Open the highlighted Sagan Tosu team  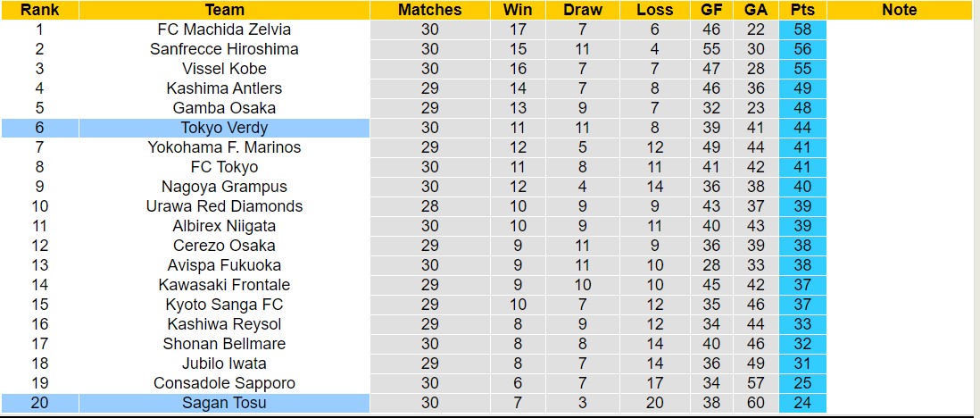point(224,403)
